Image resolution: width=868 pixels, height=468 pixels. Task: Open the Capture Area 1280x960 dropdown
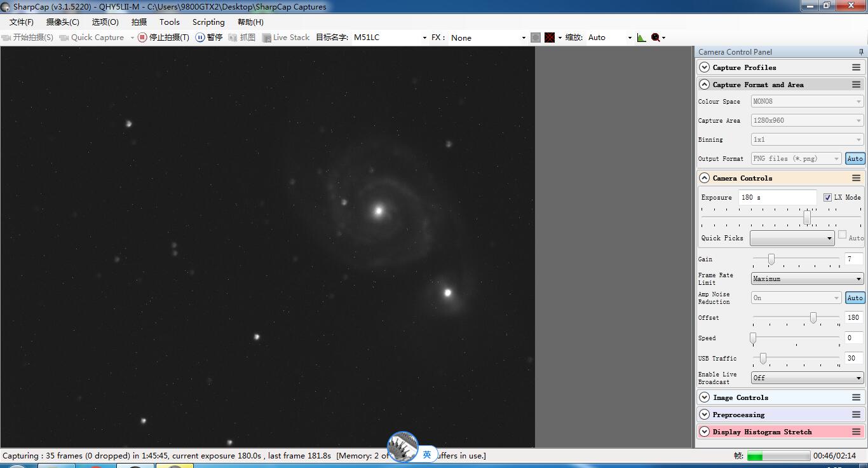(x=807, y=120)
